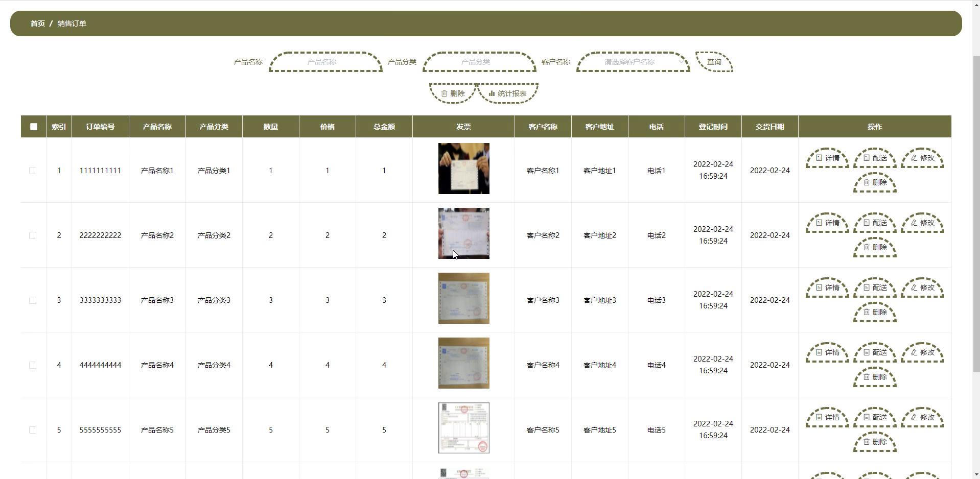Click 配送 for order 3333333333

click(875, 288)
